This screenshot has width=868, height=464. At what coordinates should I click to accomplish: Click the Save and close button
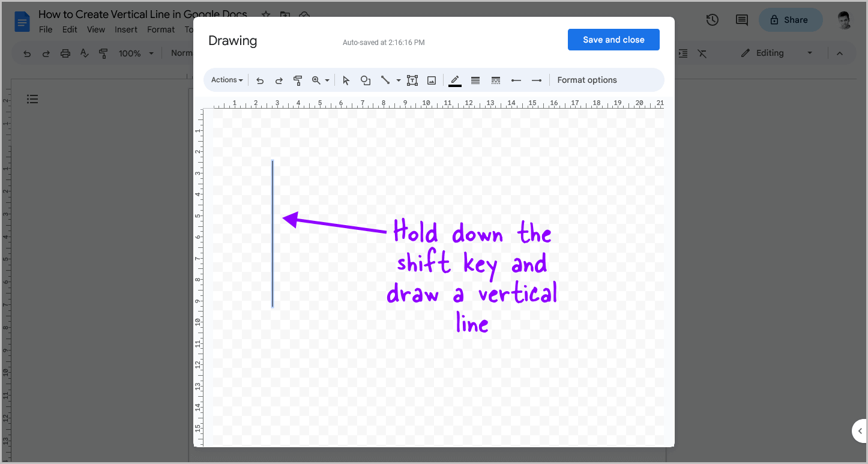(613, 39)
